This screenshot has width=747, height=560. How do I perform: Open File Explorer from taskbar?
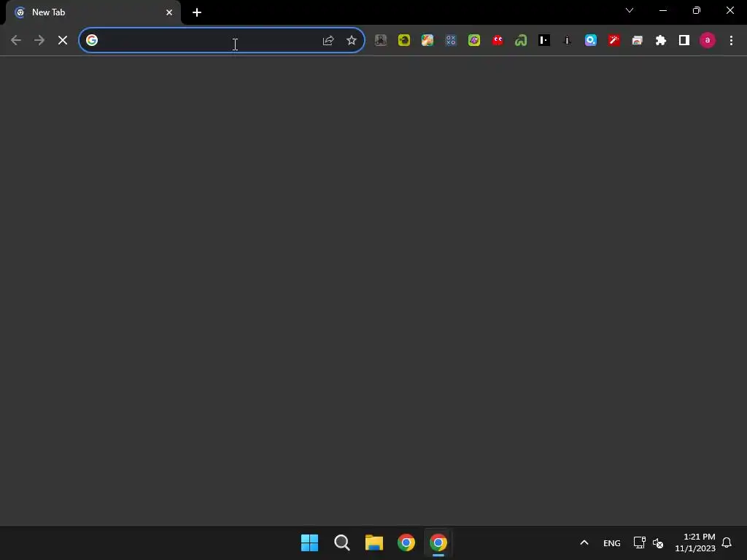point(374,542)
